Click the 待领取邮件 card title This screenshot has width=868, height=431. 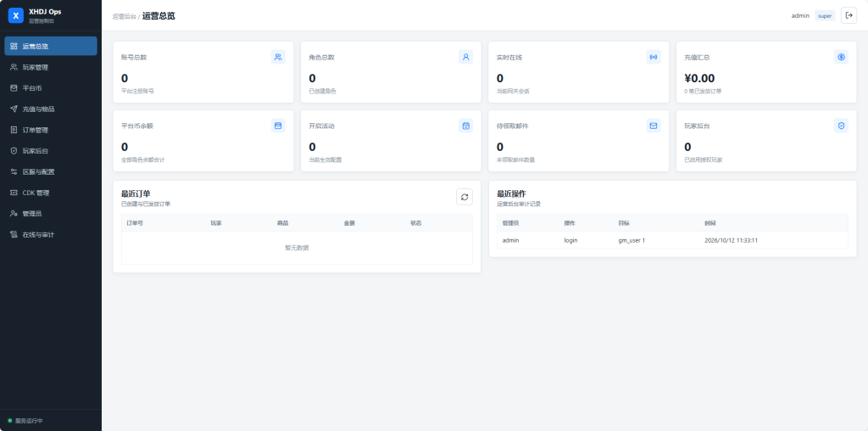[x=513, y=126]
